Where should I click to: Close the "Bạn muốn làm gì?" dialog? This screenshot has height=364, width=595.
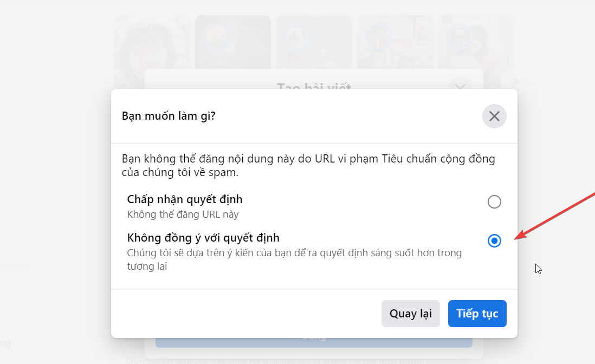pos(494,116)
